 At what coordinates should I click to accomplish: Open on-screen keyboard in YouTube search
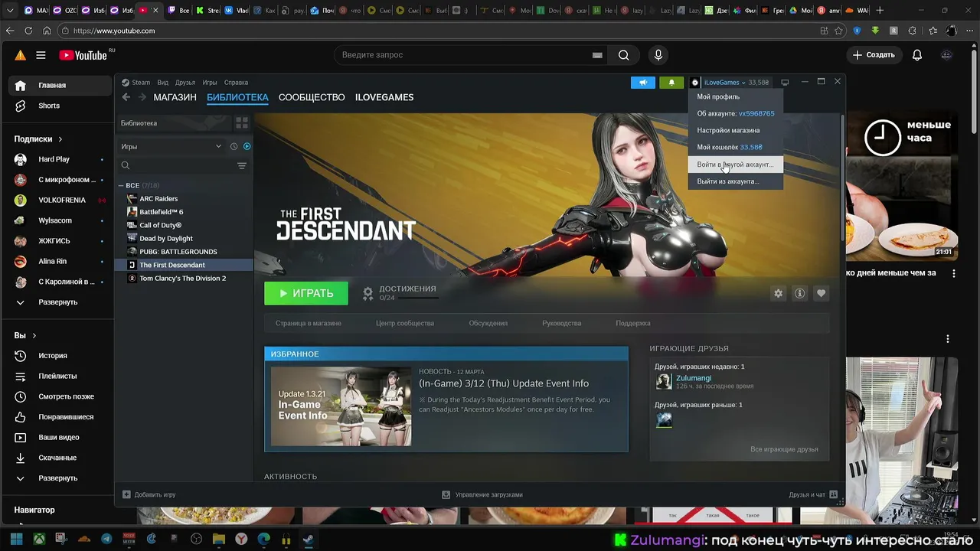(x=597, y=55)
